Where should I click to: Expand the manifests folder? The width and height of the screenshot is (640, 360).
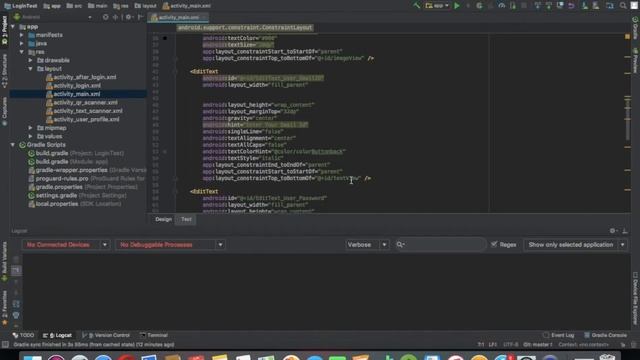pyautogui.click(x=22, y=35)
